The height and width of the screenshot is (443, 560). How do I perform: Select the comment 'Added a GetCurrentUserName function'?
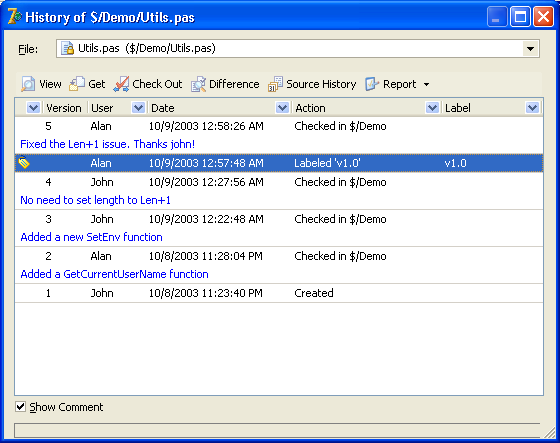(114, 274)
